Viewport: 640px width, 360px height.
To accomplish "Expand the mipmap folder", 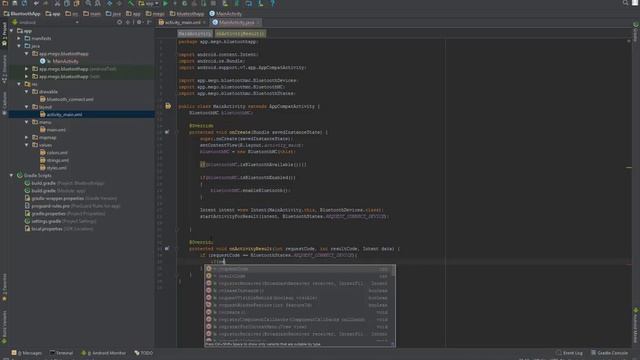I will coord(27,138).
